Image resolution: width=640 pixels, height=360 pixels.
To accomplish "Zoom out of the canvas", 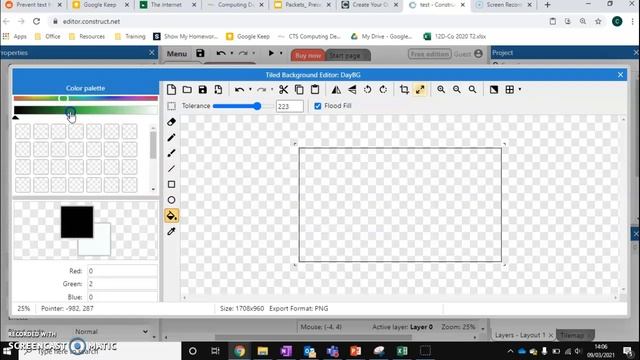I will click(457, 89).
